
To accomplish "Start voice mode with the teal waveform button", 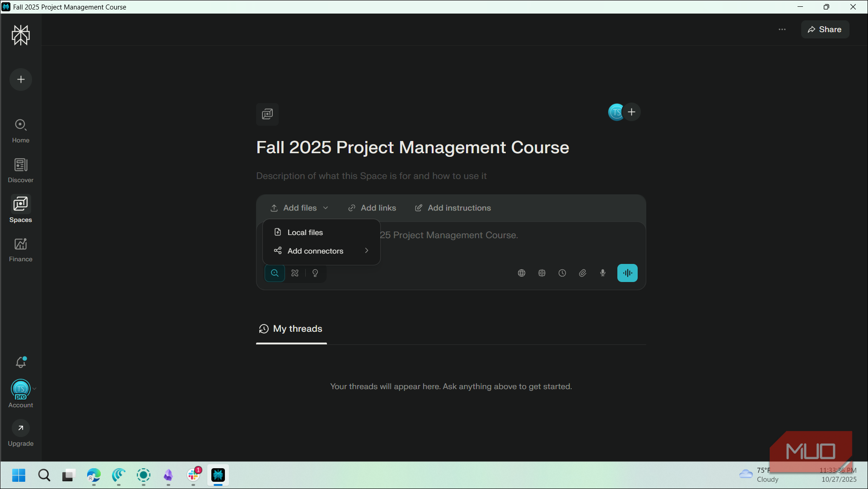I will pyautogui.click(x=627, y=273).
